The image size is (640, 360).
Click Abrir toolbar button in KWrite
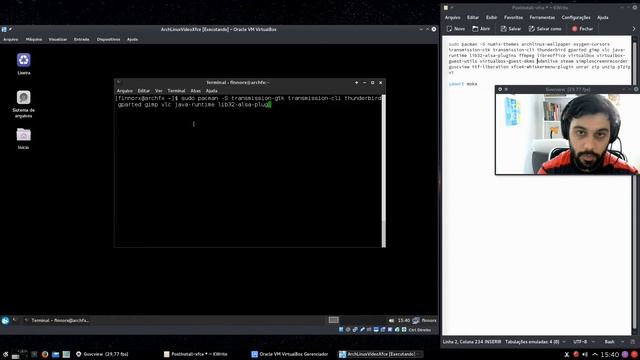pos(481,29)
